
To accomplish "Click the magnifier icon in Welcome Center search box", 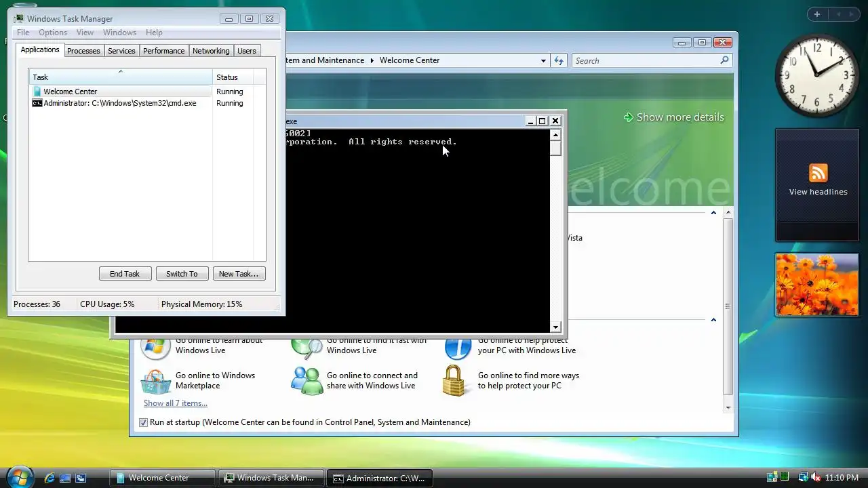I will tap(724, 60).
